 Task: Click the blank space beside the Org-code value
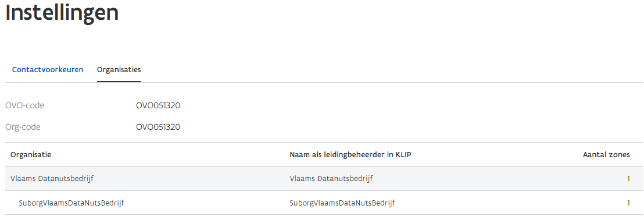[411, 127]
